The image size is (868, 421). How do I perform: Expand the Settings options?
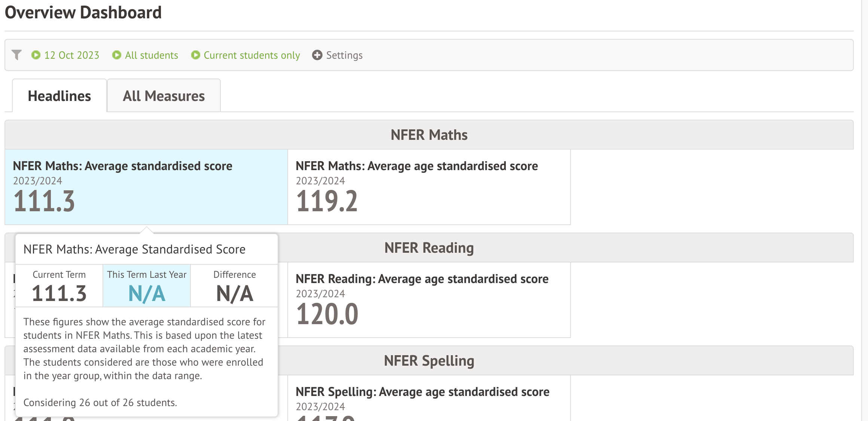(x=344, y=55)
